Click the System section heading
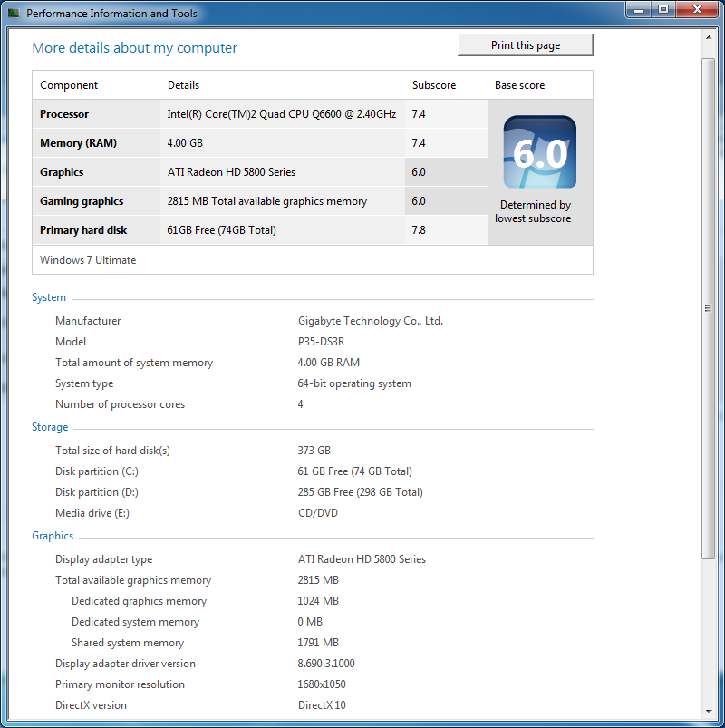This screenshot has height=728, width=725. coord(49,297)
